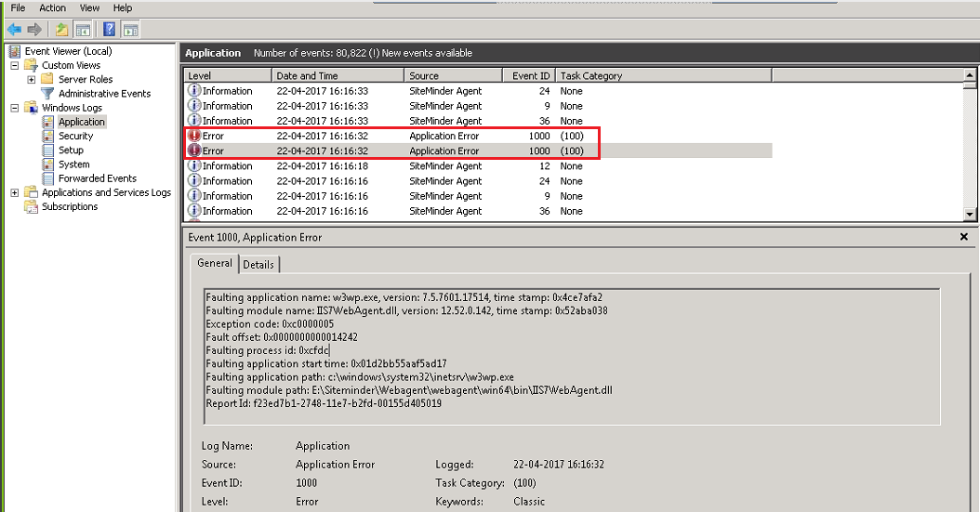Click the event list scroll down arrow
The image size is (980, 512).
pyautogui.click(x=970, y=214)
